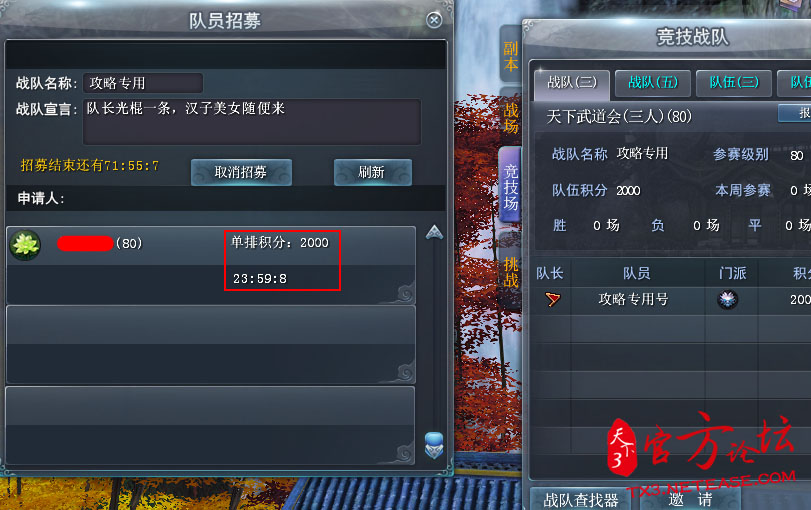Click the 邀请 button
Screen dimensions: 811x510
(690, 500)
